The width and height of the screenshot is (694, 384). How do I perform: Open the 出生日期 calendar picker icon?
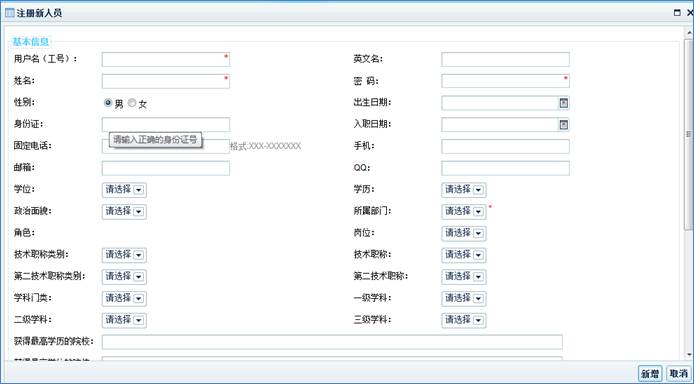[563, 103]
